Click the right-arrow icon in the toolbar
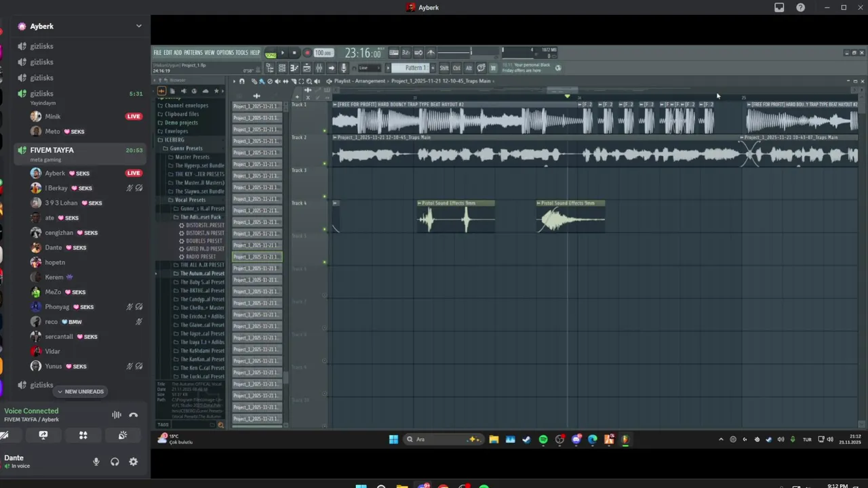 click(x=331, y=68)
